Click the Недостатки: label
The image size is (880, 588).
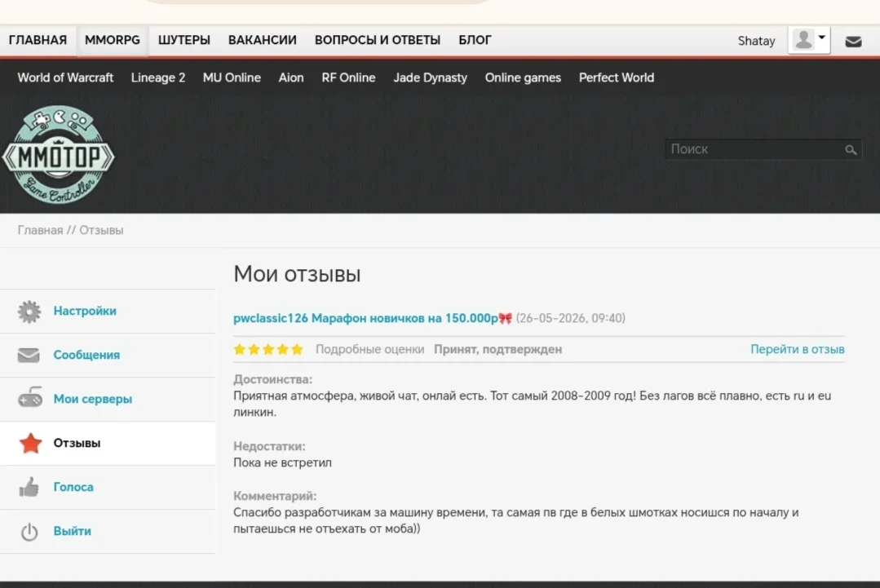pyautogui.click(x=269, y=446)
